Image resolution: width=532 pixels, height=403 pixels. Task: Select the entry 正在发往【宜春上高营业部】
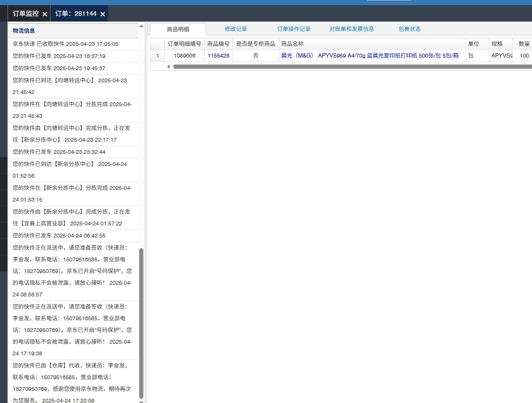[73, 217]
